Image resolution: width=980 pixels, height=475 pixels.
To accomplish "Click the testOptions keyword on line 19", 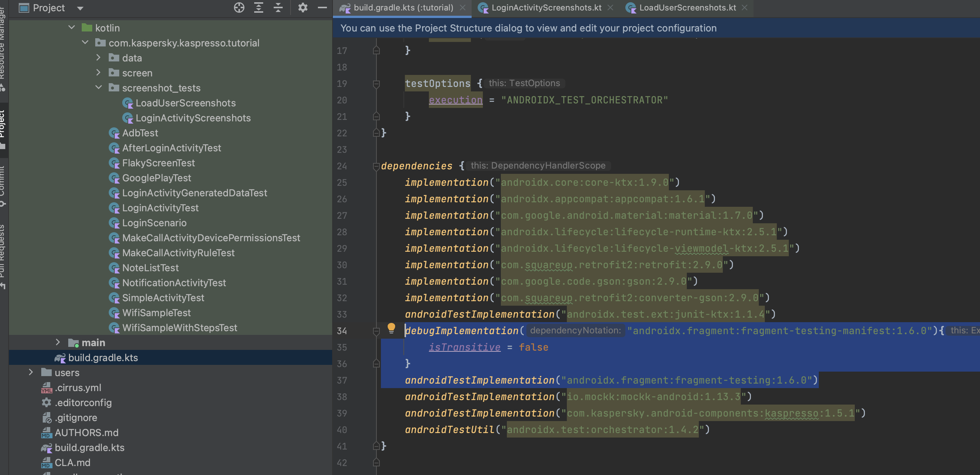I will (x=438, y=84).
